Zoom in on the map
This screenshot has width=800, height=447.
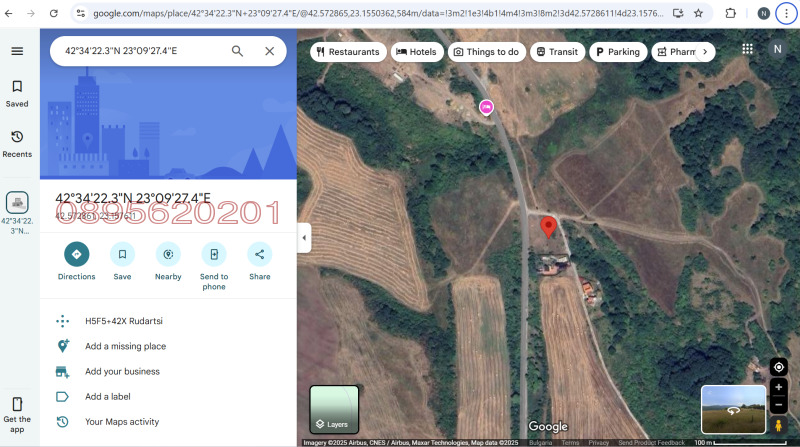click(x=779, y=388)
